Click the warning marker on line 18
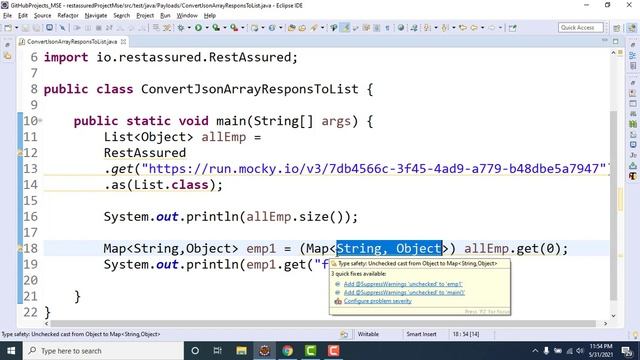Screen dimensions: 640x360 click(20, 249)
